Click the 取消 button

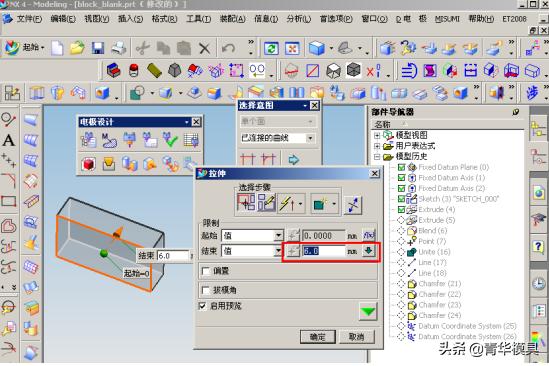pos(357,337)
